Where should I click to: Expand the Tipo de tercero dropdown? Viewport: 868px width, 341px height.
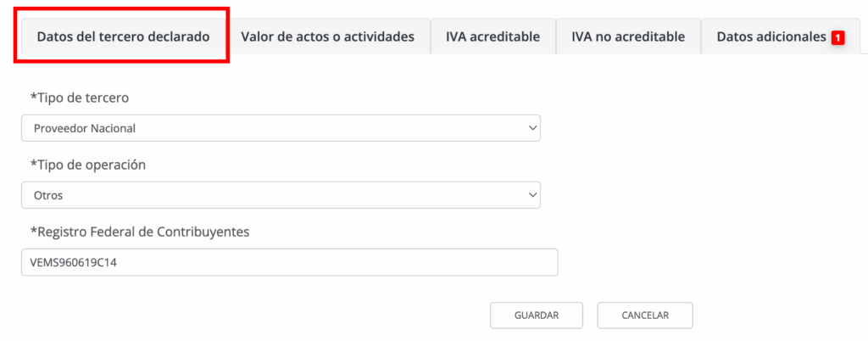(281, 128)
